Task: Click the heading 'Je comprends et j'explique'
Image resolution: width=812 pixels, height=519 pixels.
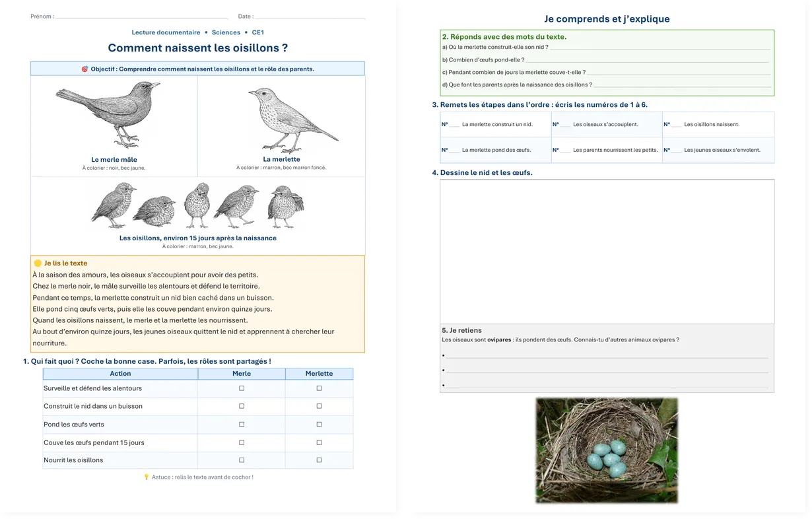Action: 607,19
